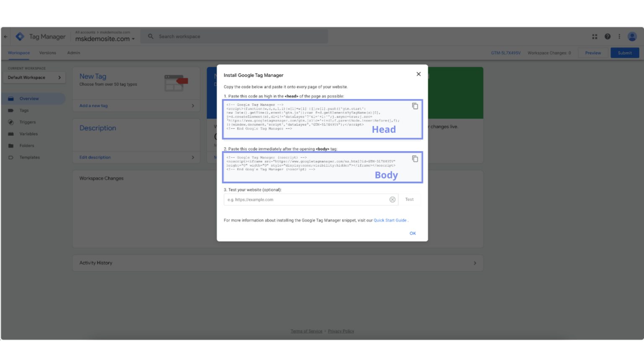Open the more options menu

point(619,36)
